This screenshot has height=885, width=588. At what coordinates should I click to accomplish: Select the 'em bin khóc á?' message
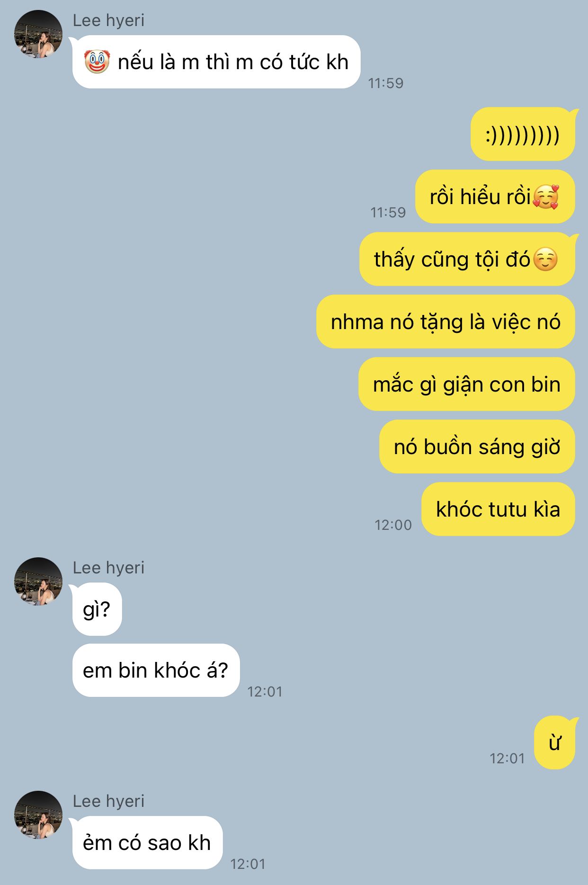[x=156, y=670]
